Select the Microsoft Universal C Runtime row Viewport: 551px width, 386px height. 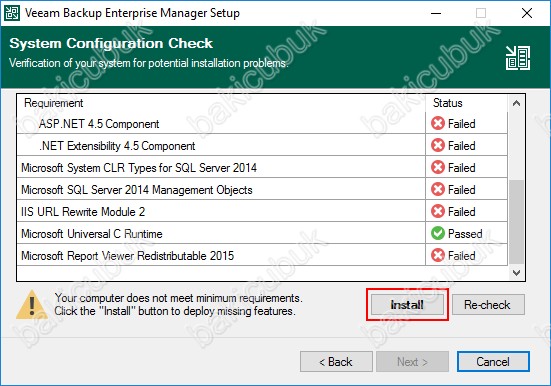click(x=262, y=233)
